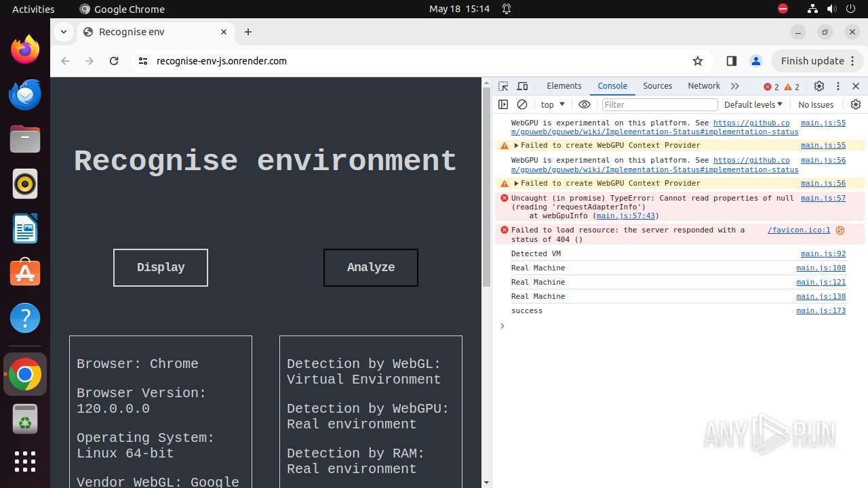This screenshot has height=488, width=868.
Task: Show the console sidebar
Action: point(503,104)
